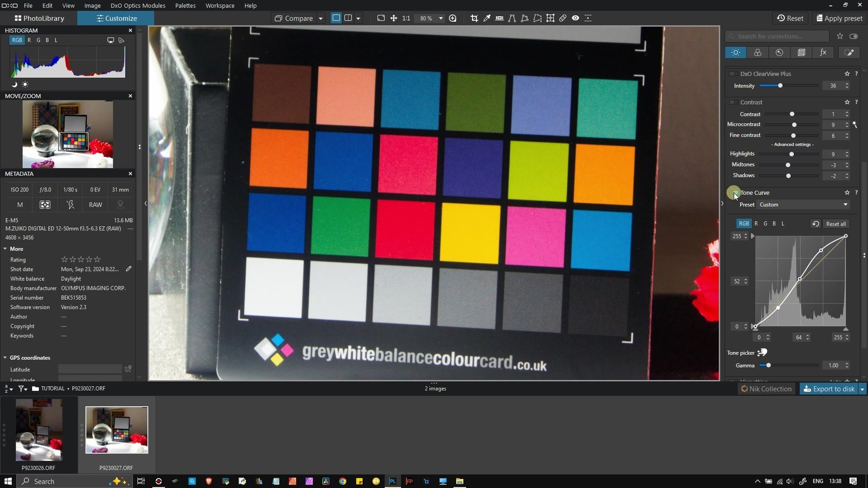The width and height of the screenshot is (868, 488).
Task: Adjust the Gamma slider handle
Action: coord(768,365)
